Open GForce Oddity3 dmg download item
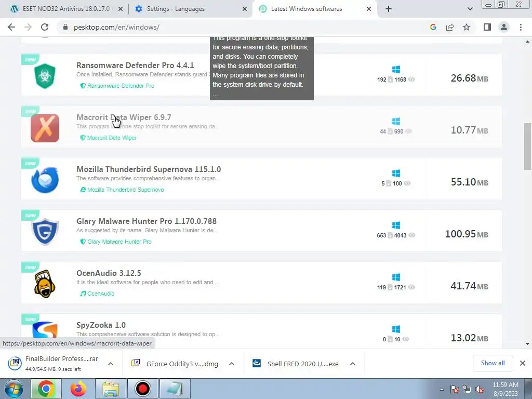 (175, 364)
